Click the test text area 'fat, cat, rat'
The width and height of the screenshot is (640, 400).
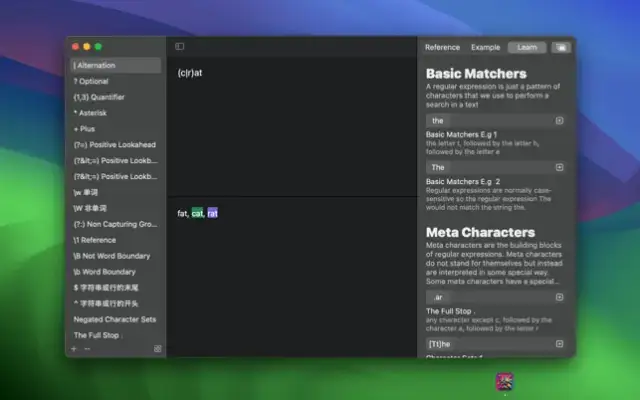[198, 213]
